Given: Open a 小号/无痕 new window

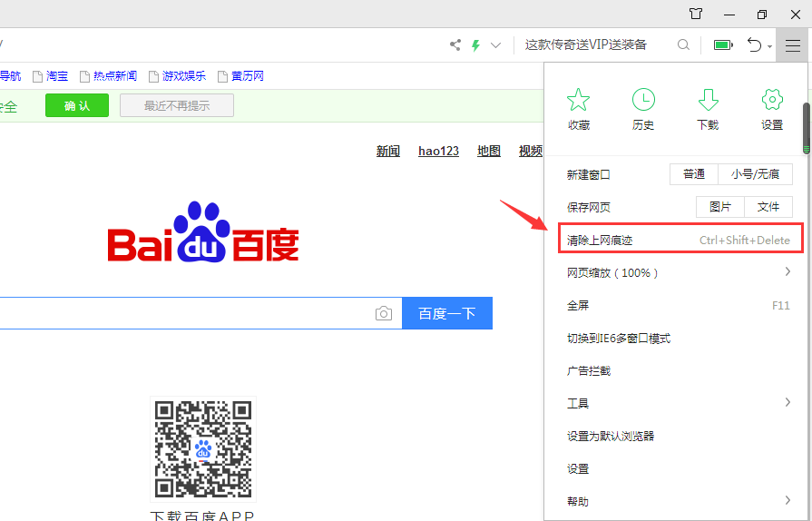Looking at the screenshot, I should pyautogui.click(x=755, y=174).
